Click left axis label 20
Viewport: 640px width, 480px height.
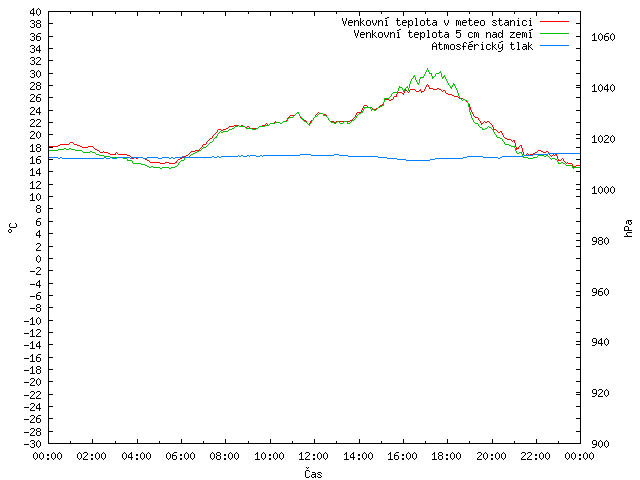pos(36,136)
